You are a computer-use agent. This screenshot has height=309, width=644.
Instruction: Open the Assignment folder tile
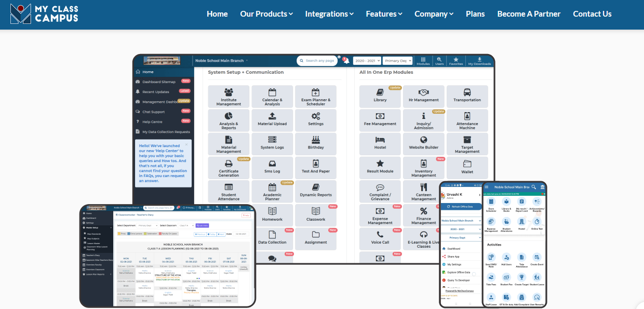[x=316, y=239]
